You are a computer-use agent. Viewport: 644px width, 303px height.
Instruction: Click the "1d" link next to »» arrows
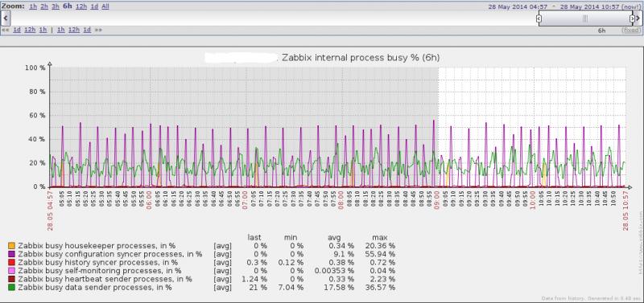(87, 30)
